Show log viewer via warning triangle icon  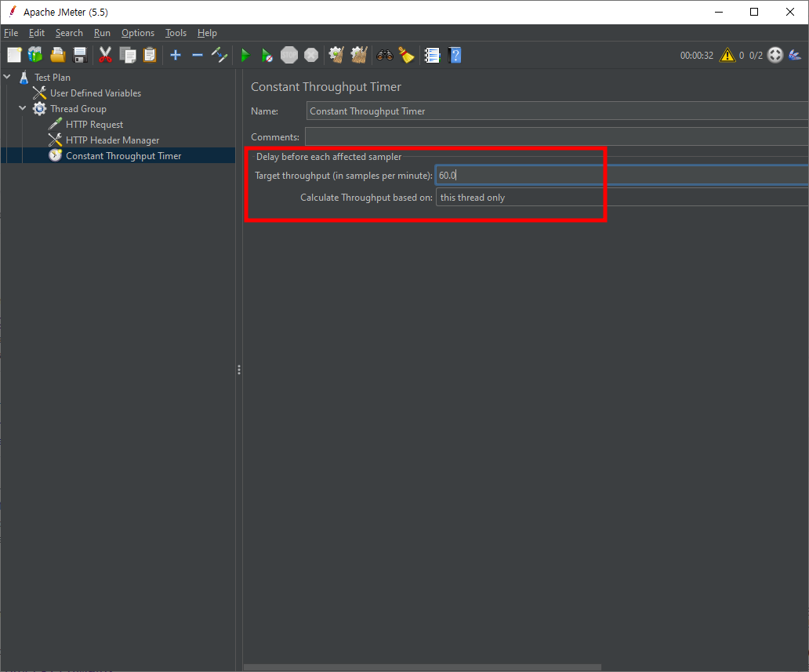[727, 55]
